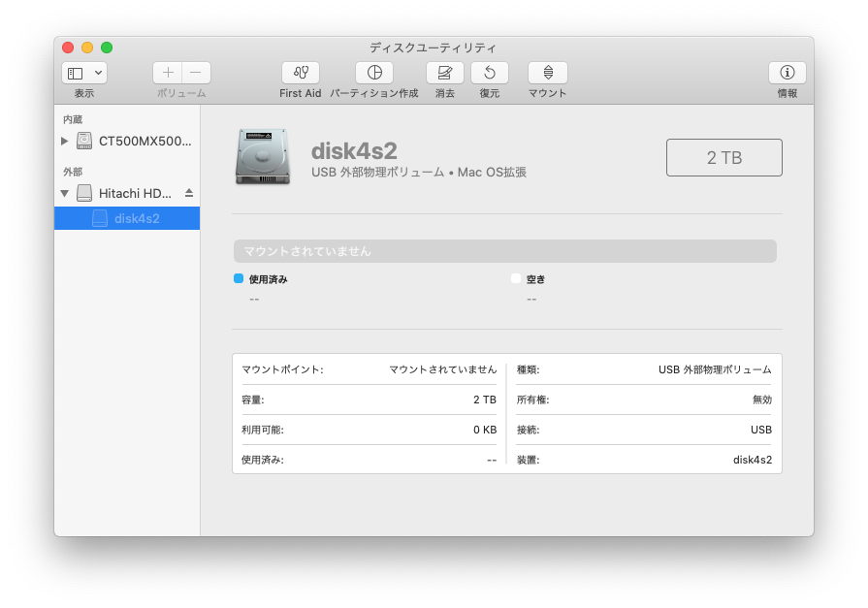This screenshot has height=608, width=868.
Task: Click the large hard disk image
Action: pos(263,157)
